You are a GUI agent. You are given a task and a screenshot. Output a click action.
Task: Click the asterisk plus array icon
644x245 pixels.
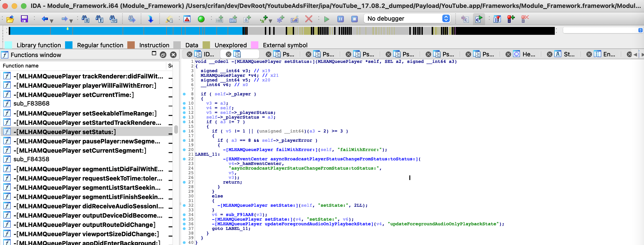click(x=280, y=19)
